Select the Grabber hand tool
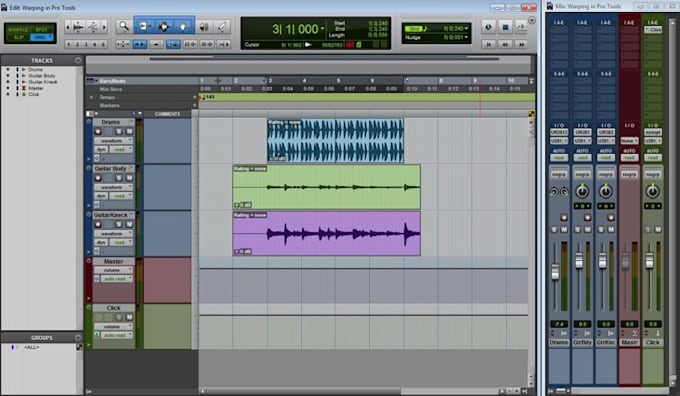This screenshot has width=680, height=396. [x=183, y=27]
